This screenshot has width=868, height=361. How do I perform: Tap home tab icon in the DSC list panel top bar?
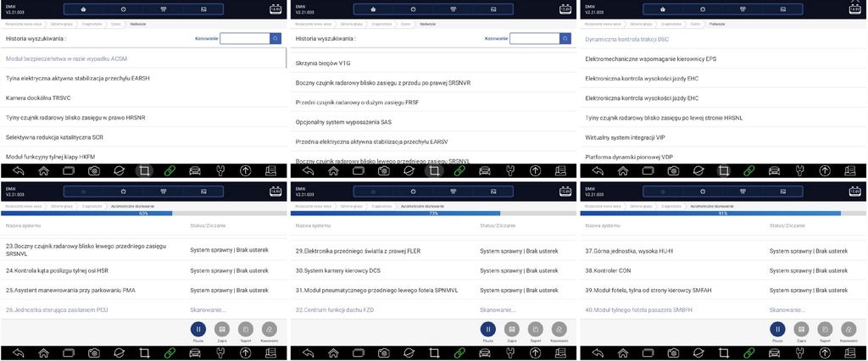(663, 8)
